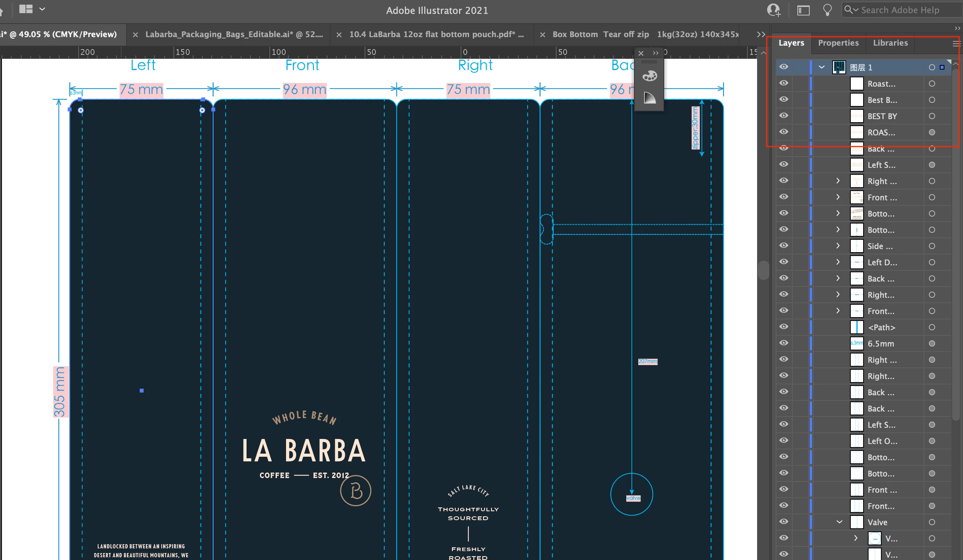Switch to the Properties tab
The width and height of the screenshot is (963, 560).
838,43
